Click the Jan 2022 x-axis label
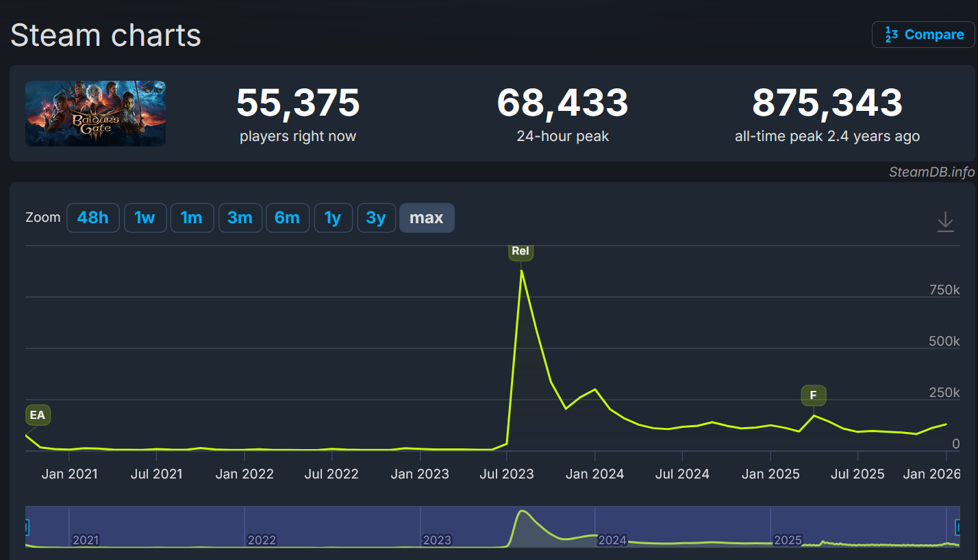 pos(244,474)
